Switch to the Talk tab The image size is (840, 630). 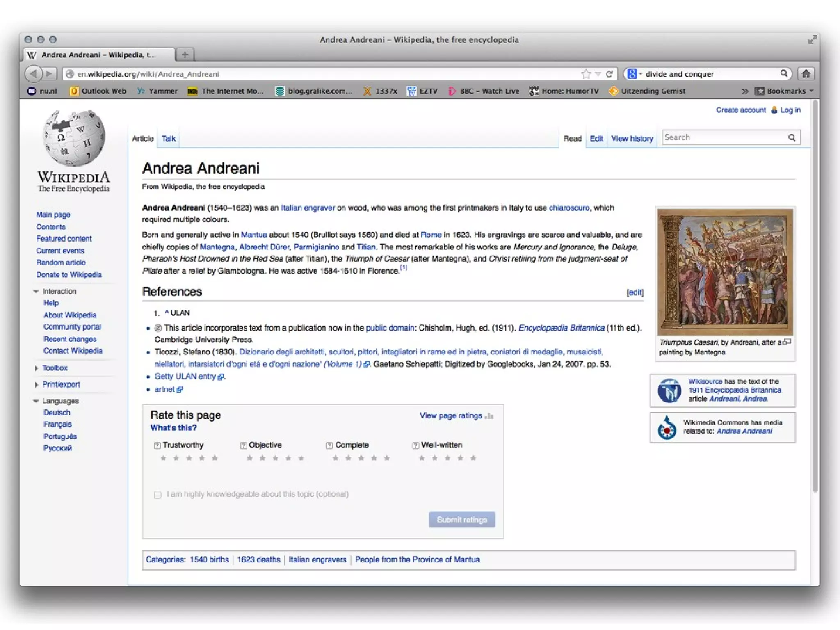click(168, 139)
